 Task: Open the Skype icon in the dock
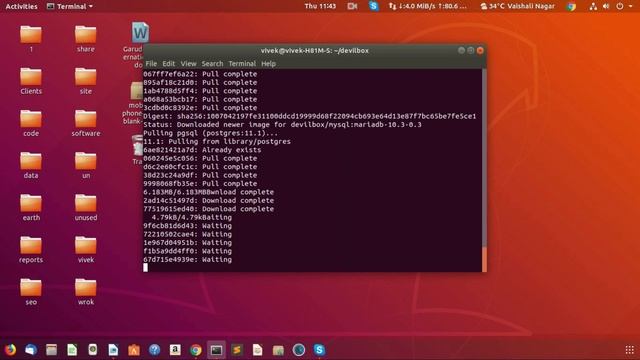click(319, 350)
